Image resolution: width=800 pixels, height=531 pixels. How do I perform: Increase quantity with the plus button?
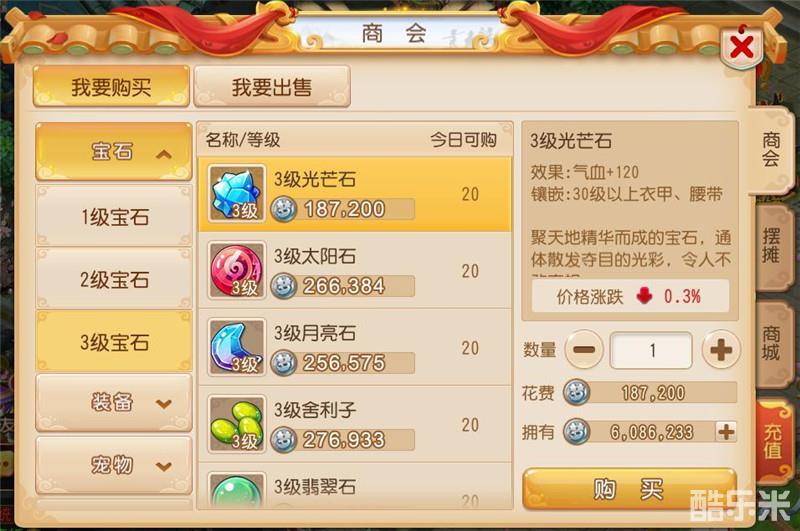(720, 350)
